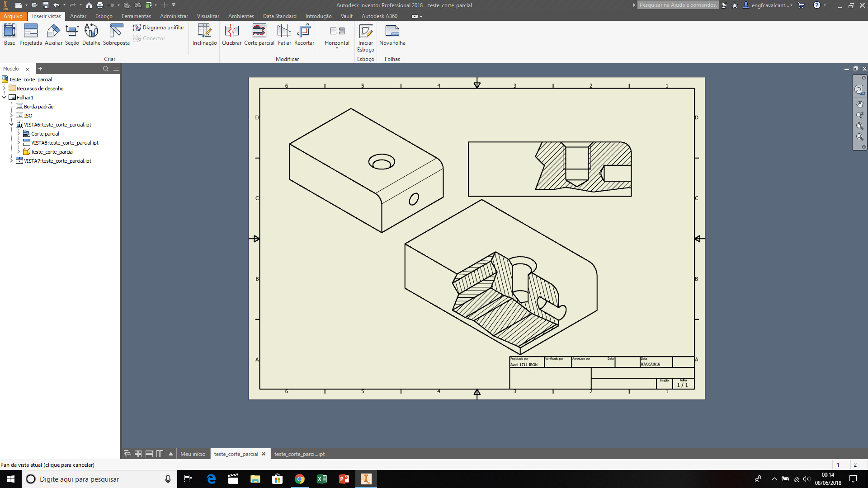Collapse the VISTA6:teste_corte_parcial.ipt tree node
Image resolution: width=868 pixels, height=488 pixels.
tap(11, 125)
